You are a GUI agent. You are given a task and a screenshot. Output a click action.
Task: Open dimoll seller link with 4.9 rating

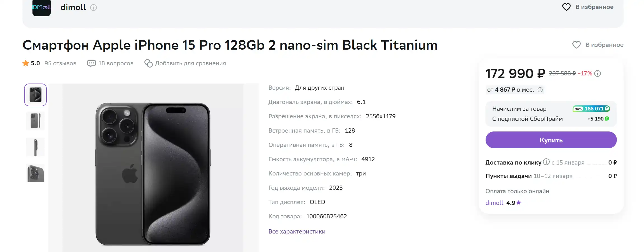pyautogui.click(x=494, y=203)
